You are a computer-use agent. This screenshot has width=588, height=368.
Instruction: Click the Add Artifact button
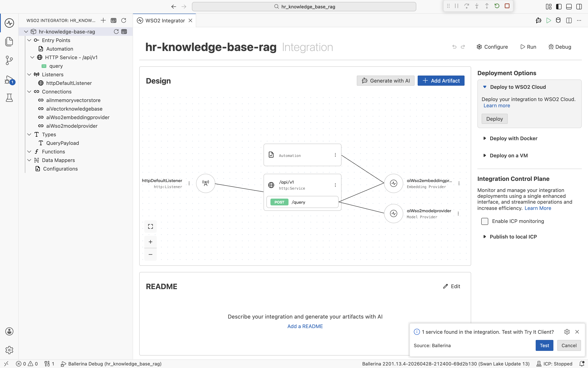(441, 81)
